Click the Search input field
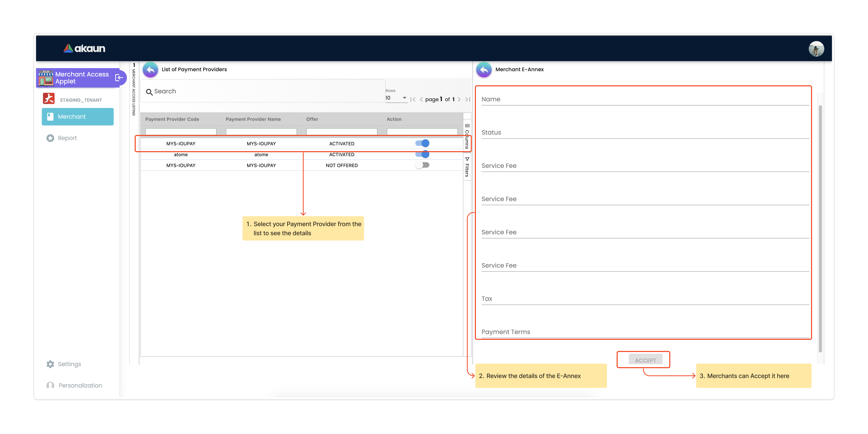 coord(263,91)
